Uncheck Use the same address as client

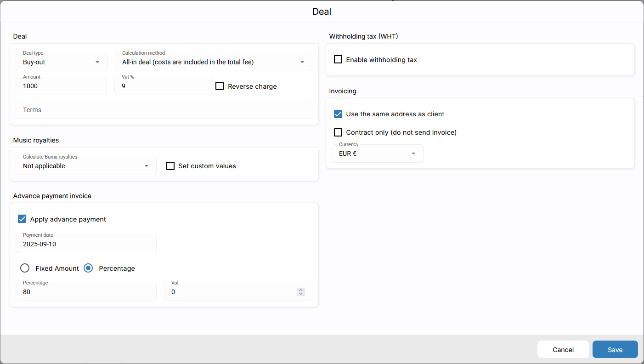coord(338,114)
